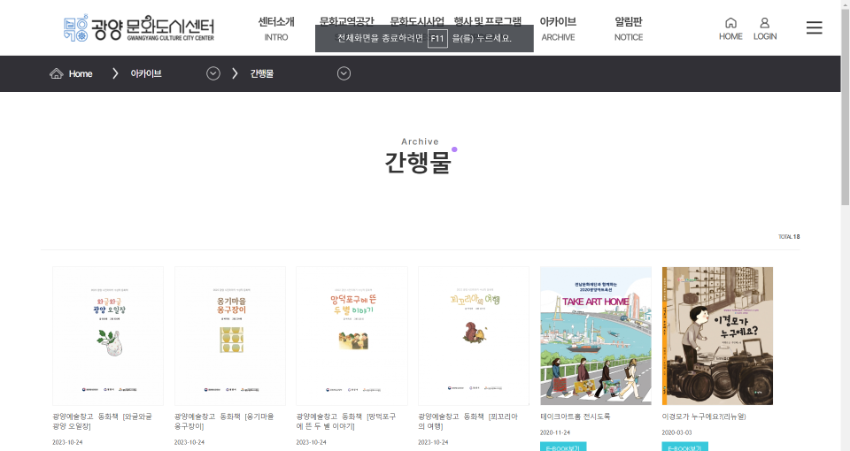This screenshot has height=451, width=850.
Task: Click e-book view button under 테이크아트홈 전시도록
Action: 563,446
